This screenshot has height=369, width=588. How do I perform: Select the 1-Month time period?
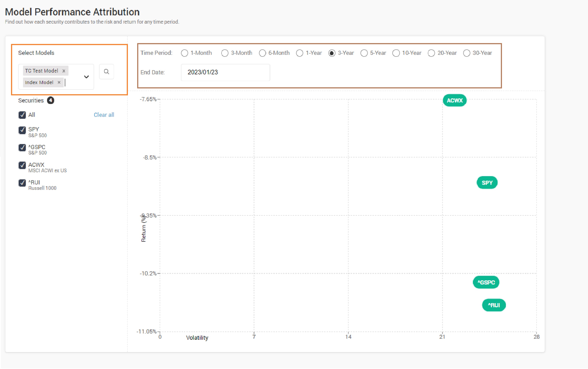coord(184,53)
